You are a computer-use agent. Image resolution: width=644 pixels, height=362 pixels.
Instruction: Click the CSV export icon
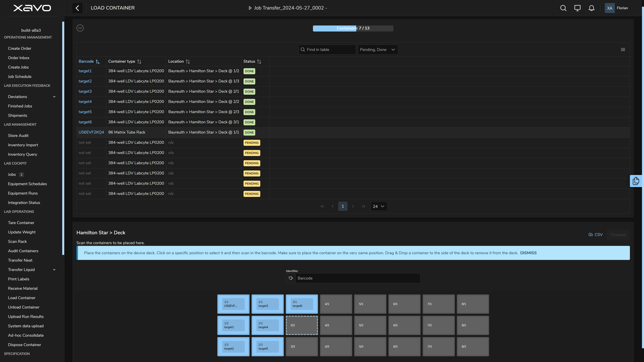pyautogui.click(x=591, y=234)
